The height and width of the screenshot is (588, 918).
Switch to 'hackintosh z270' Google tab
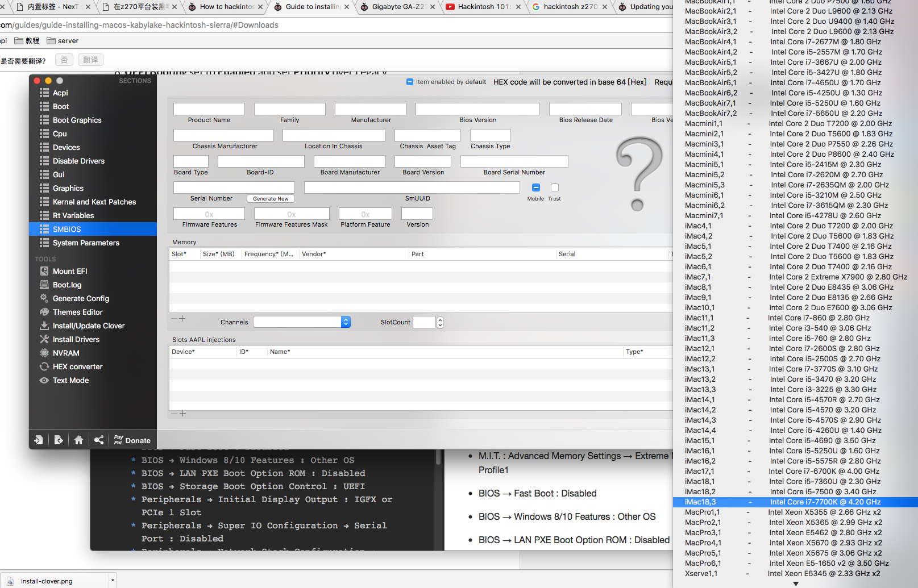tap(570, 7)
